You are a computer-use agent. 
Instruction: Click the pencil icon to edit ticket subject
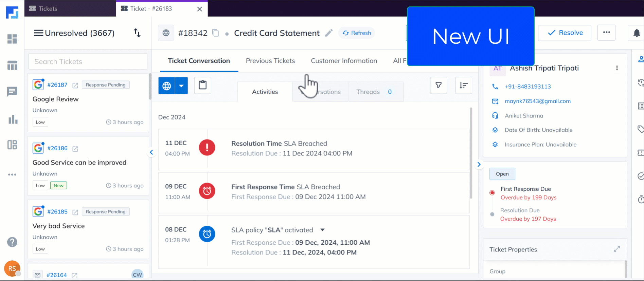pyautogui.click(x=328, y=33)
